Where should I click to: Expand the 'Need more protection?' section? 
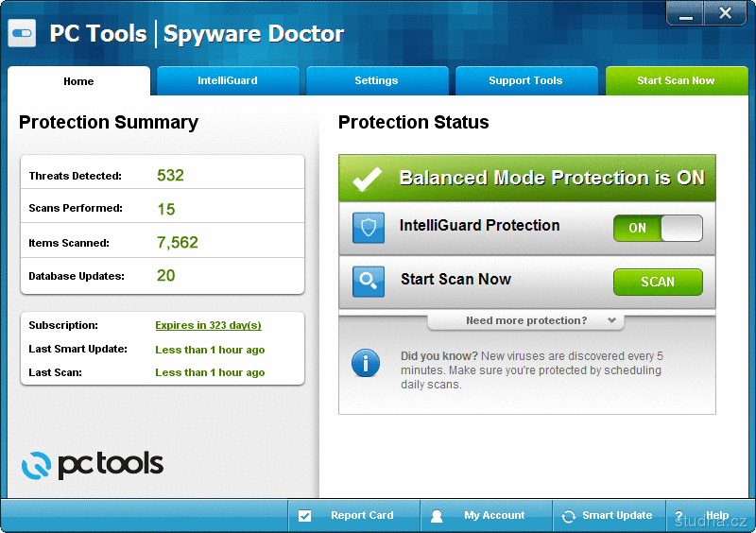pos(526,320)
